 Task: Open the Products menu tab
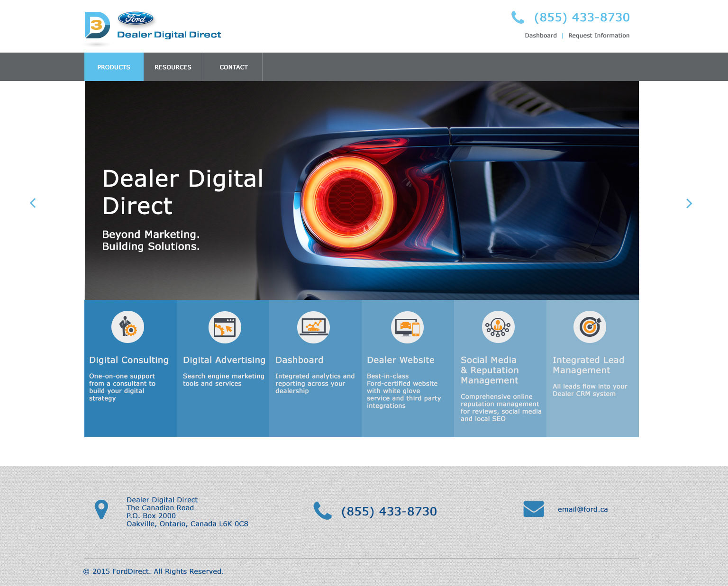coord(114,67)
